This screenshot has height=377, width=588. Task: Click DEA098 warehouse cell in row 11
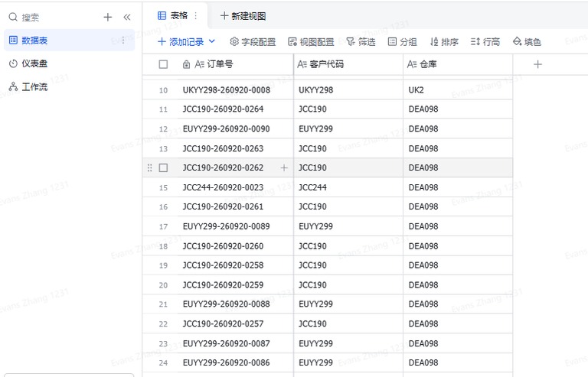tap(458, 109)
